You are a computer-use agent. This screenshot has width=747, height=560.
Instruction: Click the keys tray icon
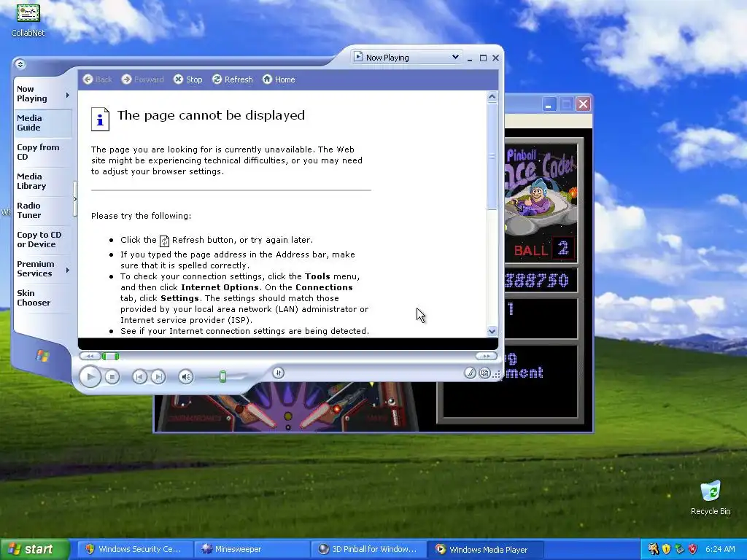(x=653, y=549)
